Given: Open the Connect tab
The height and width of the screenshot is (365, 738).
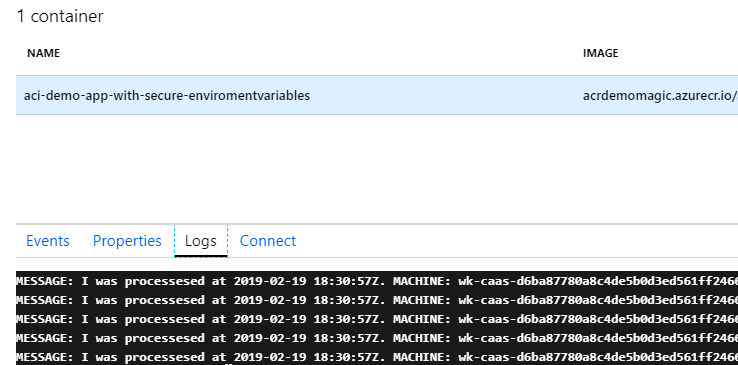Looking at the screenshot, I should pyautogui.click(x=268, y=241).
